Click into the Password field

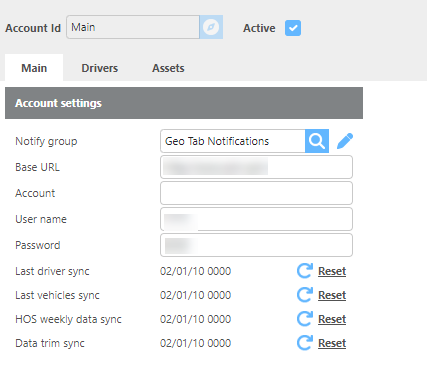click(256, 245)
